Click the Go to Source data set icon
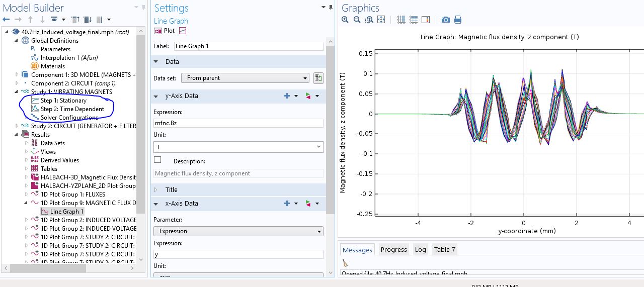The image size is (644, 287). (318, 78)
